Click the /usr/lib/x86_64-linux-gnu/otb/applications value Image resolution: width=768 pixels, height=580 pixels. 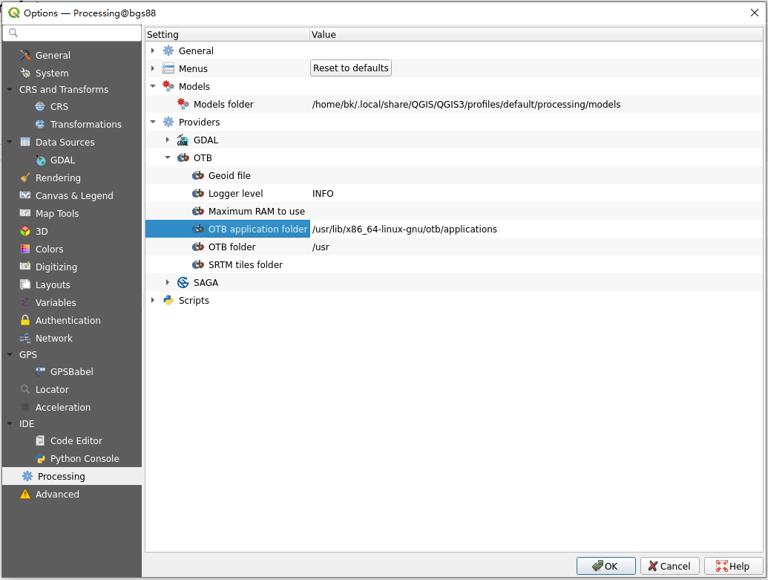coord(405,229)
